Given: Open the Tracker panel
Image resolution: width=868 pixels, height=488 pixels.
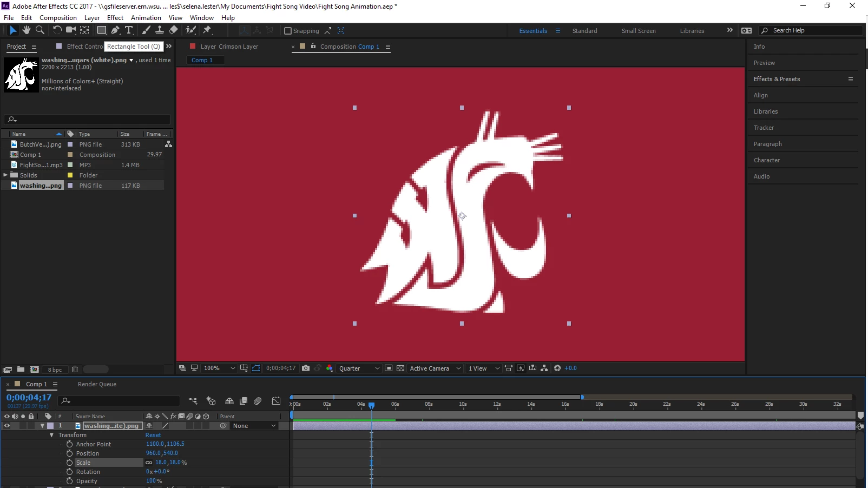Looking at the screenshot, I should pos(764,128).
